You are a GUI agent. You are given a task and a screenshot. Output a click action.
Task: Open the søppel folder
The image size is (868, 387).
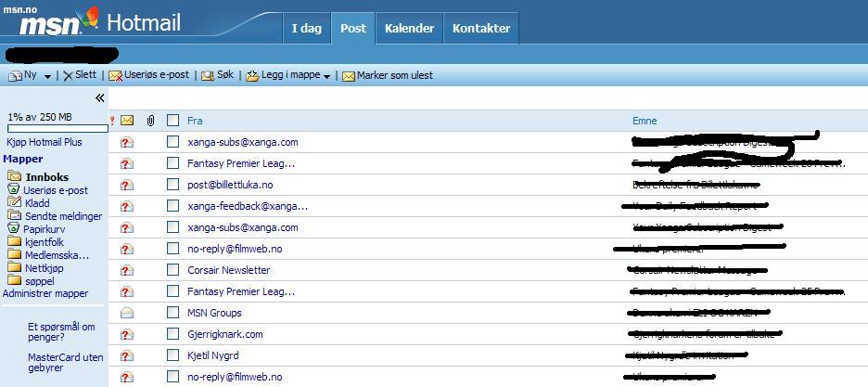coord(39,281)
